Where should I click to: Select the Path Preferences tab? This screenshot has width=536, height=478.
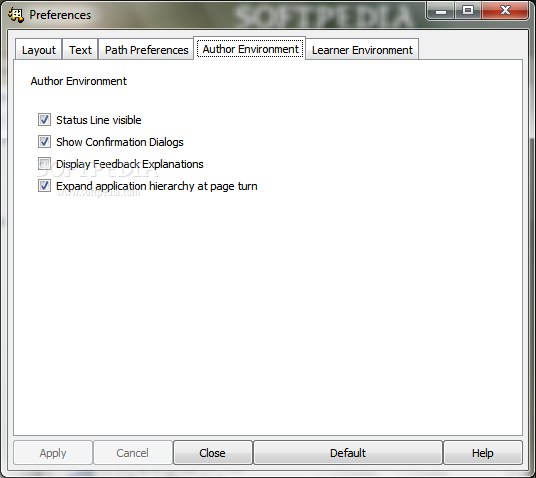(x=146, y=50)
